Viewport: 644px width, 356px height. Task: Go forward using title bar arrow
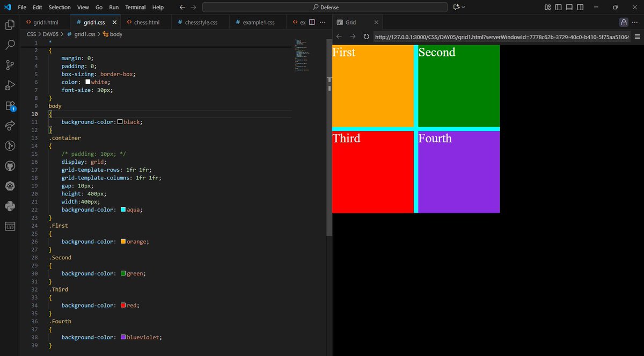click(193, 7)
